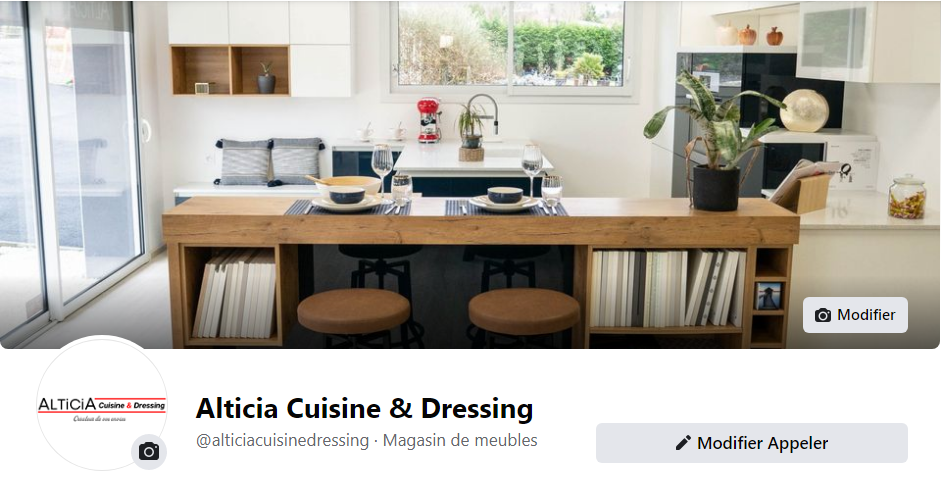Click the garden window in the cover photo
Screen dimensions: 941x483
click(510, 47)
